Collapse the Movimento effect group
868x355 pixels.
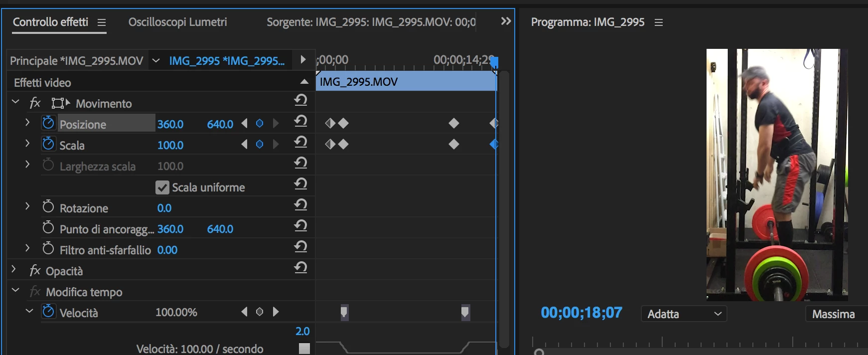15,102
